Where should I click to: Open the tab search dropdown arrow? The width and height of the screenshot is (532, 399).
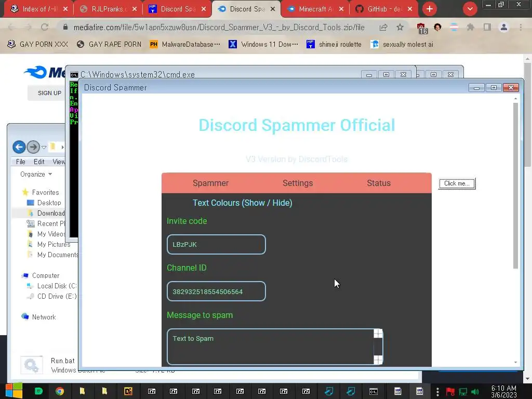pos(470,9)
